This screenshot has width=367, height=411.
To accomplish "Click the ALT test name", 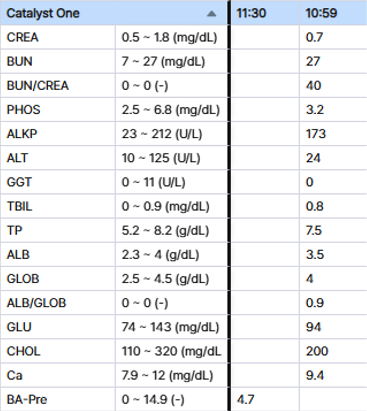I will [17, 158].
